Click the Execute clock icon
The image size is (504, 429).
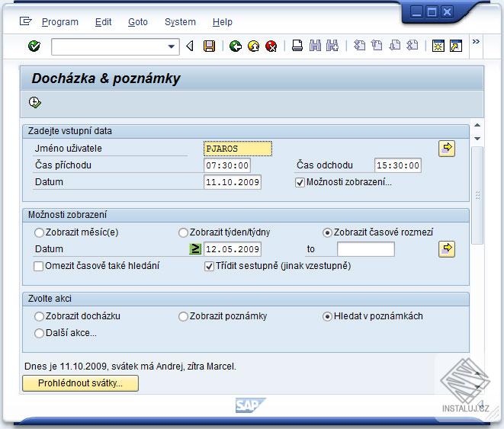35,102
